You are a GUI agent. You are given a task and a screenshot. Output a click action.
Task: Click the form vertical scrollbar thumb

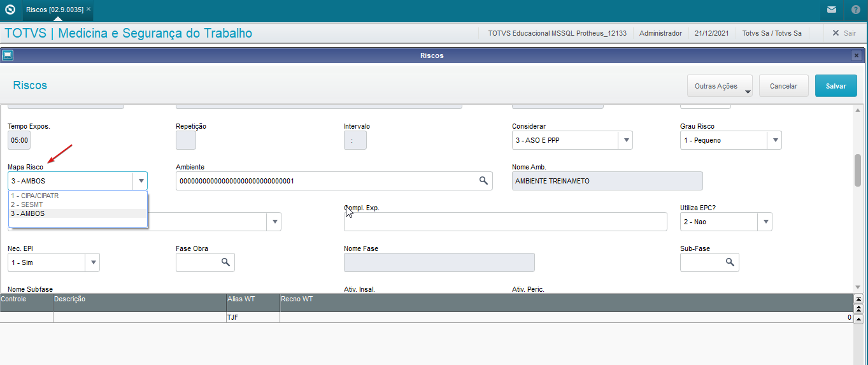(857, 170)
